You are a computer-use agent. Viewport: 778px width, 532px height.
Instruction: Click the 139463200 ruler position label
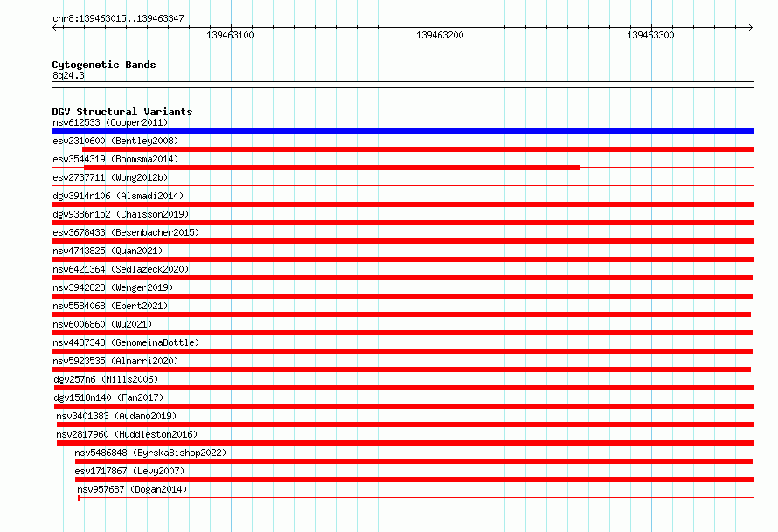[440, 35]
